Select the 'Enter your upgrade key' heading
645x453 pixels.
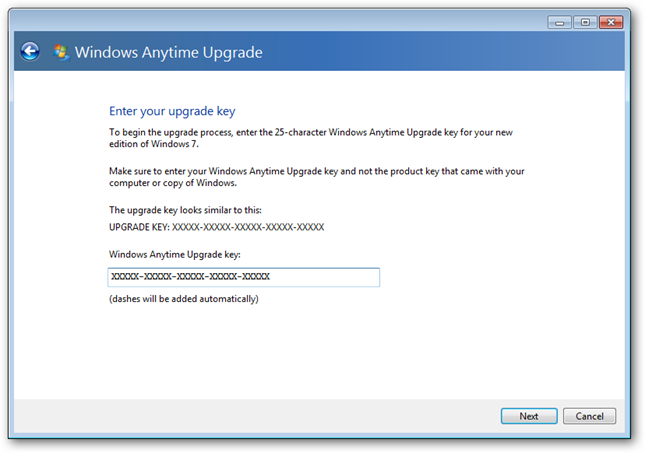tap(172, 111)
